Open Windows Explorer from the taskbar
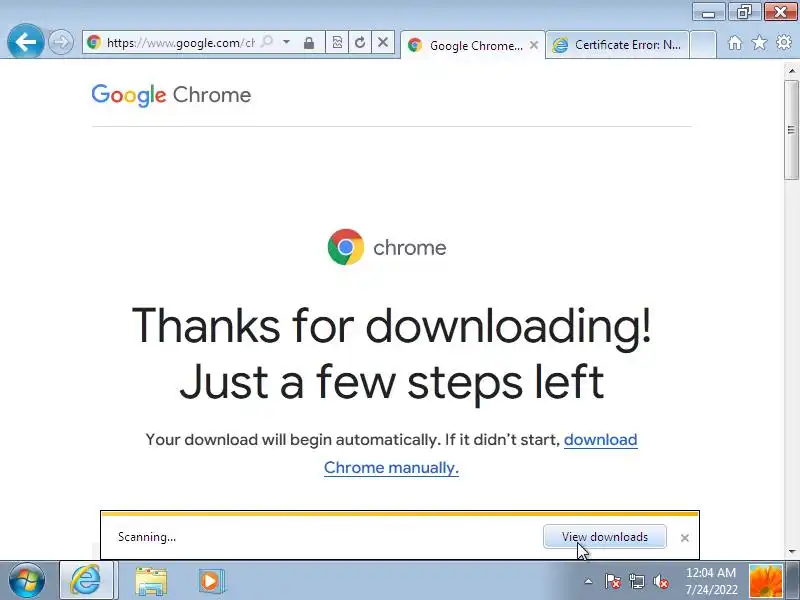The height and width of the screenshot is (600, 800). pos(151,581)
